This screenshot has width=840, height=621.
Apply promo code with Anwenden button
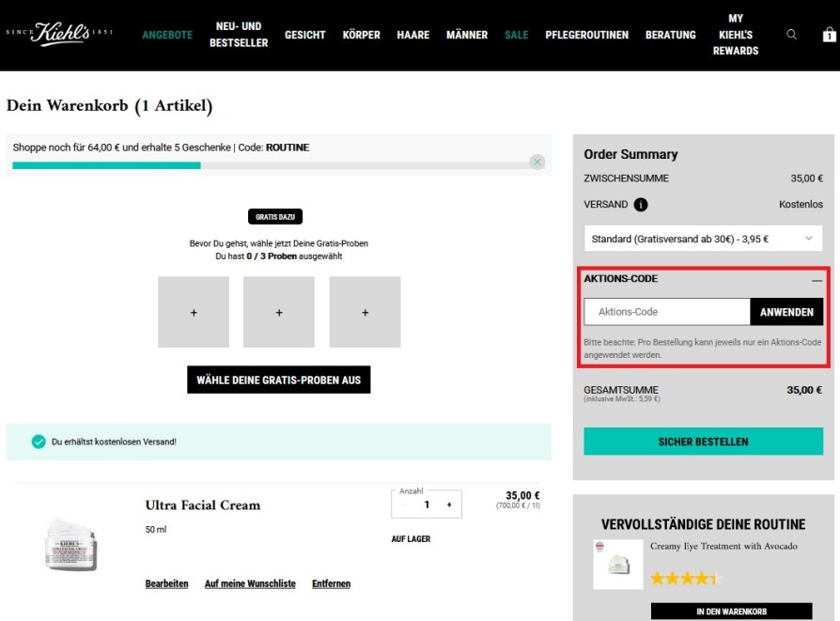786,312
